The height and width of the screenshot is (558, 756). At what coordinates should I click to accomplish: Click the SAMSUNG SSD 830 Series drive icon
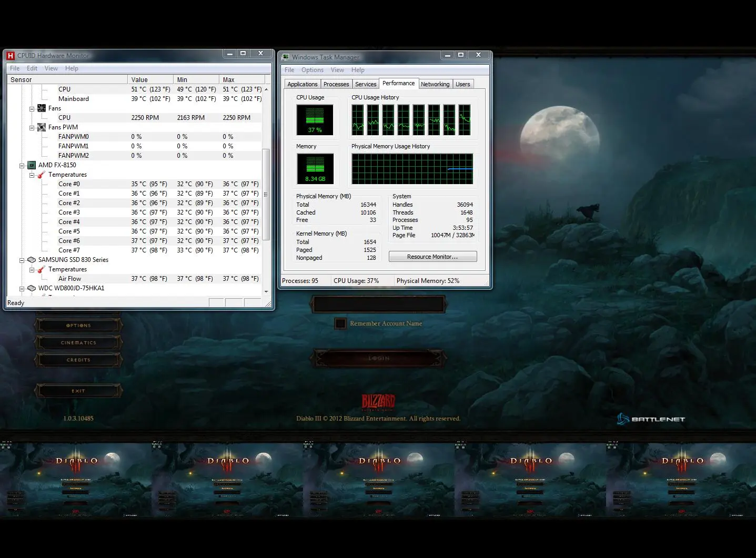[x=32, y=260]
